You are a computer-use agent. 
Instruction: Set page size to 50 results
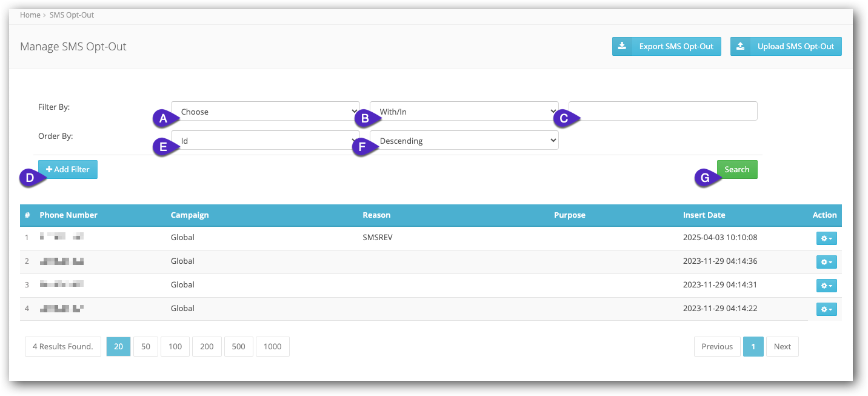pyautogui.click(x=145, y=346)
